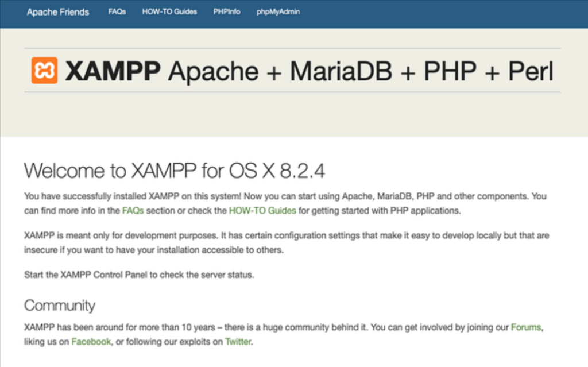Select HOW-TO Guides in the navigation bar
The height and width of the screenshot is (367, 588).
(169, 12)
